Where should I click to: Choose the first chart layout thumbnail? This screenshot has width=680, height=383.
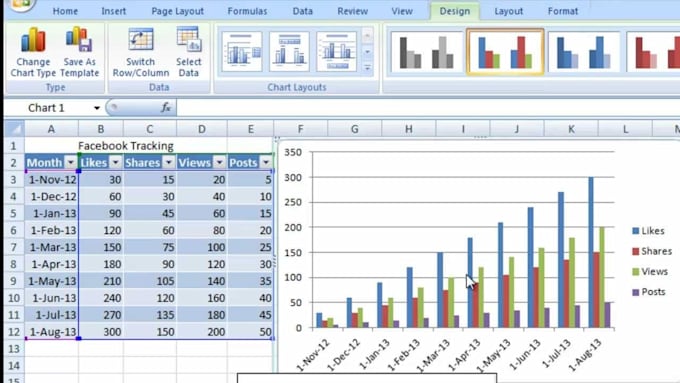[x=242, y=51]
